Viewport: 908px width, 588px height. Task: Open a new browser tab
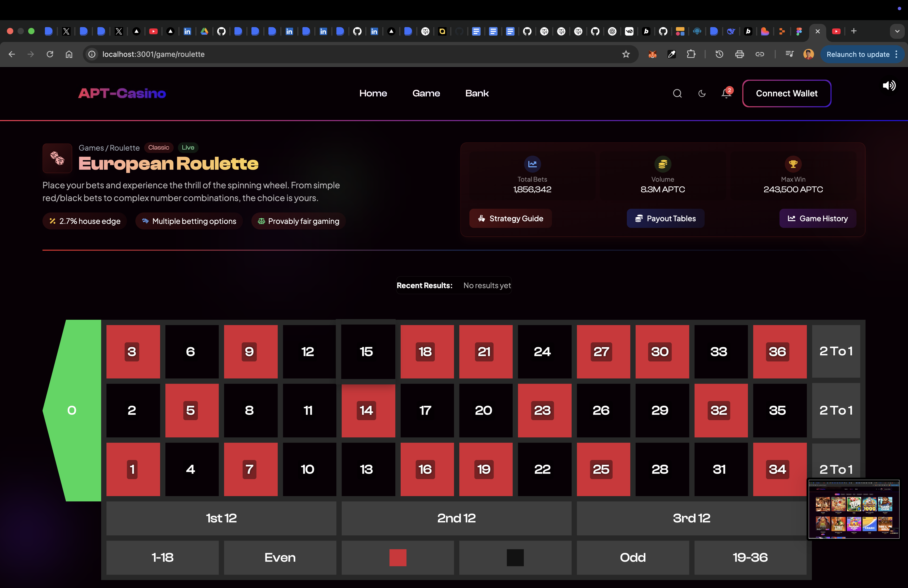pos(854,31)
